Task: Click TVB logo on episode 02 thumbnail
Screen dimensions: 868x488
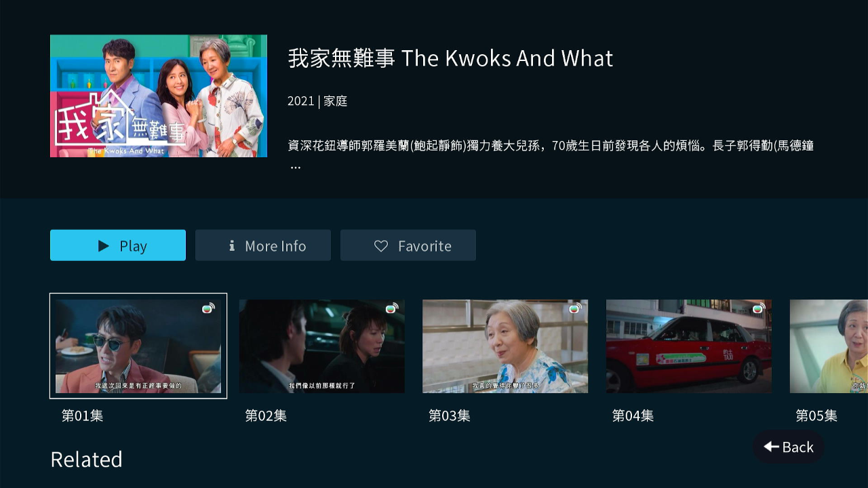Action: click(x=392, y=308)
